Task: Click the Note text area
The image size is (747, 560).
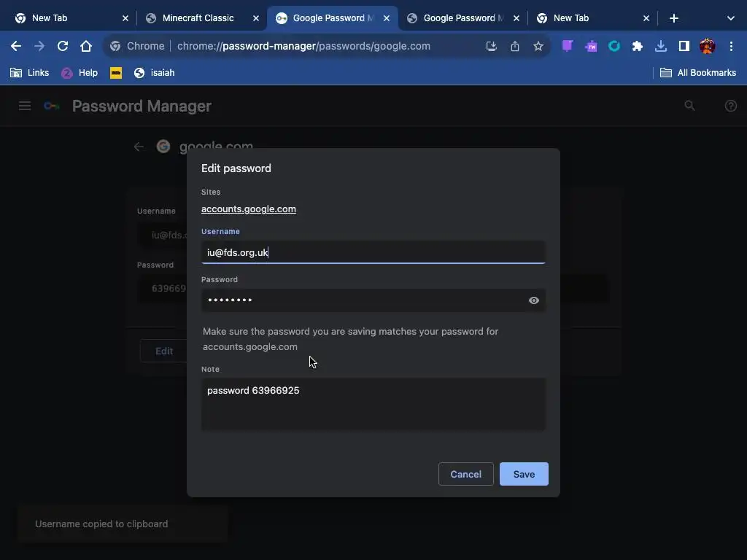Action: (x=373, y=404)
